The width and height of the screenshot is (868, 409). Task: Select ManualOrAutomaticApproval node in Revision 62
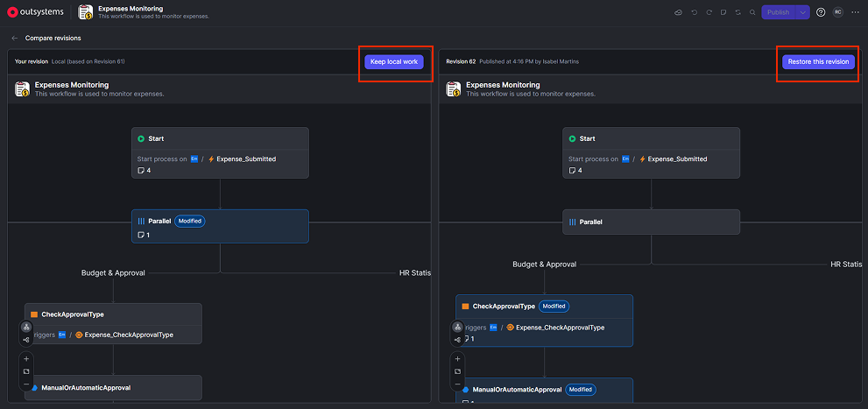point(544,390)
